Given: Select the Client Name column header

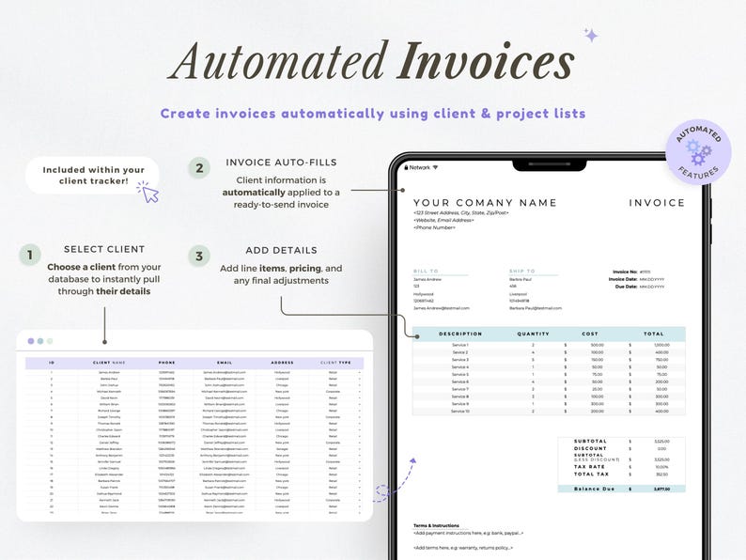Looking at the screenshot, I should 109,363.
